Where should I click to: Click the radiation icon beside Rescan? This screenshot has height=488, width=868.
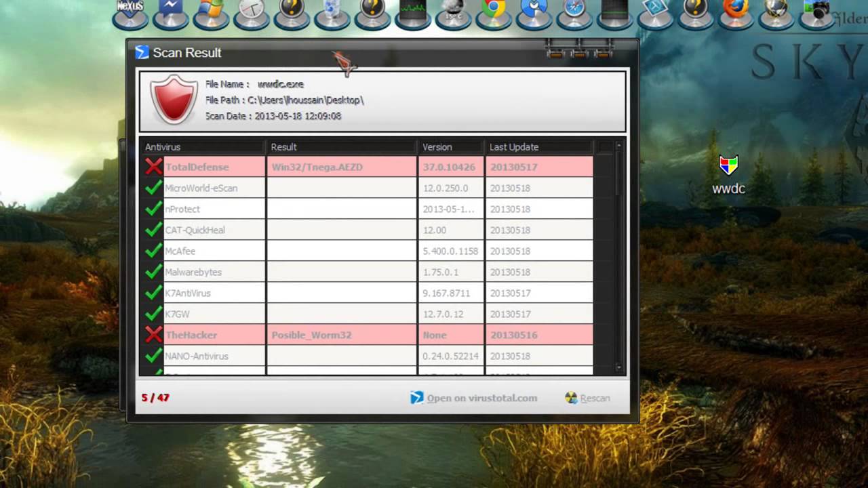pos(571,398)
